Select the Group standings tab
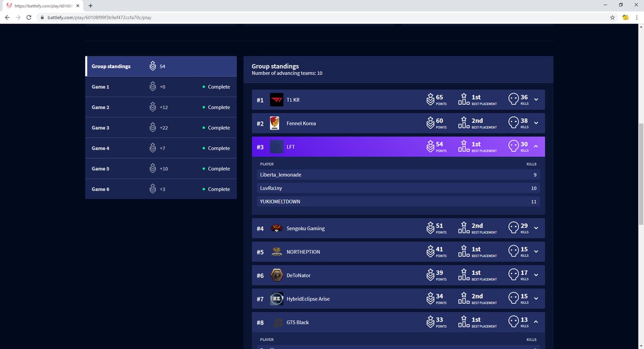 (x=161, y=66)
